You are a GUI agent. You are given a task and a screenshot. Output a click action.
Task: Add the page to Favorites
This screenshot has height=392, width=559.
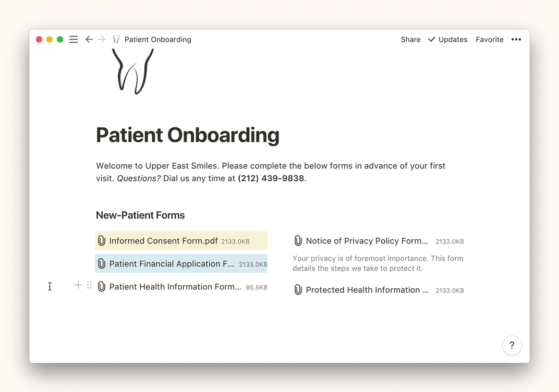click(489, 40)
